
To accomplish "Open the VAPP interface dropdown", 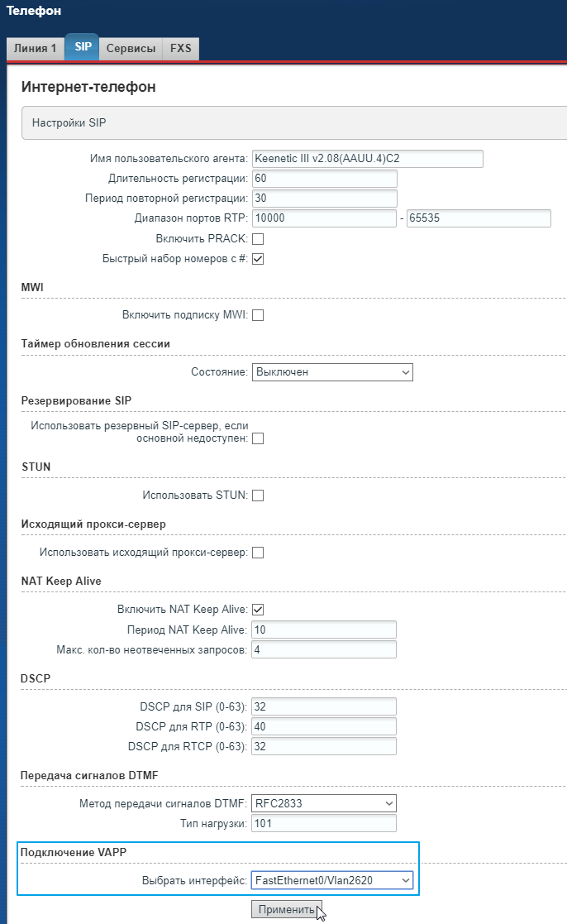I will click(331, 880).
